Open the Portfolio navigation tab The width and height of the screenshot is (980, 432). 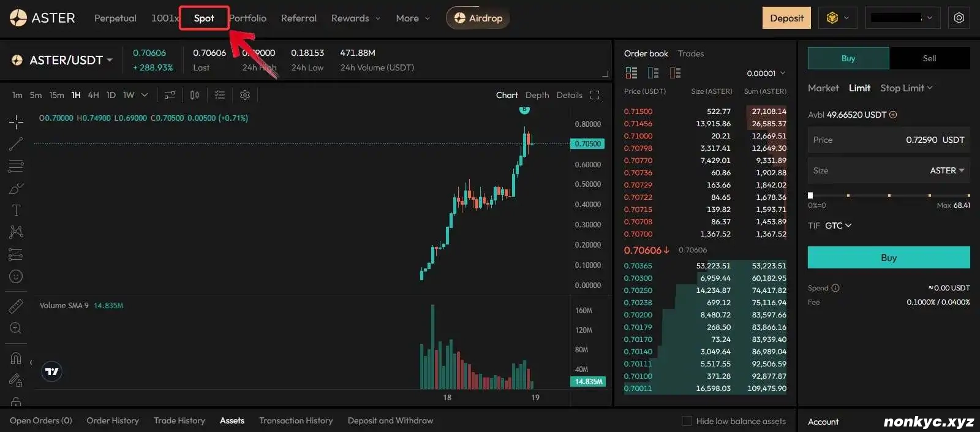click(x=248, y=18)
